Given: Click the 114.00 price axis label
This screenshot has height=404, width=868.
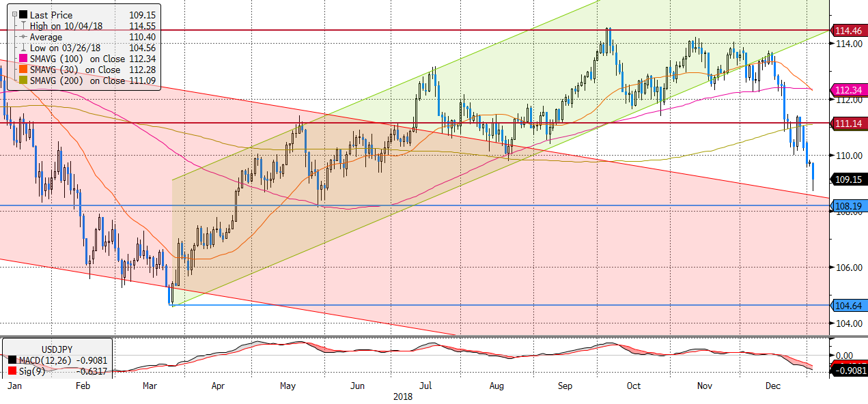Looking at the screenshot, I should pos(848,44).
